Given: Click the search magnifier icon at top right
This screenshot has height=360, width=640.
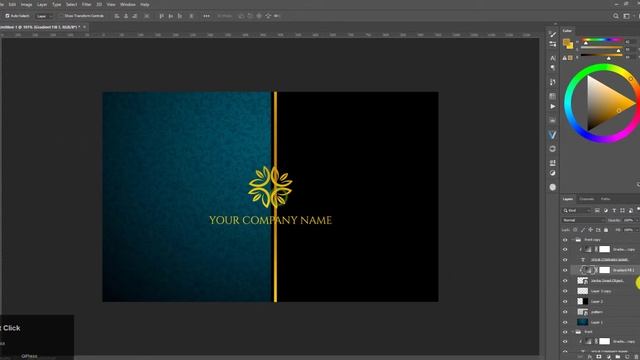Looking at the screenshot, I should (616, 16).
